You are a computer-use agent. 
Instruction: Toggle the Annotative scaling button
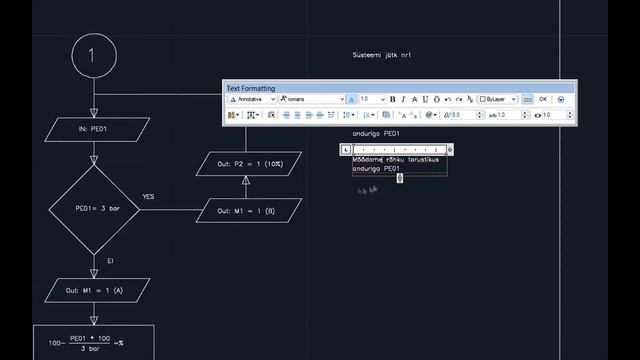coord(351,99)
